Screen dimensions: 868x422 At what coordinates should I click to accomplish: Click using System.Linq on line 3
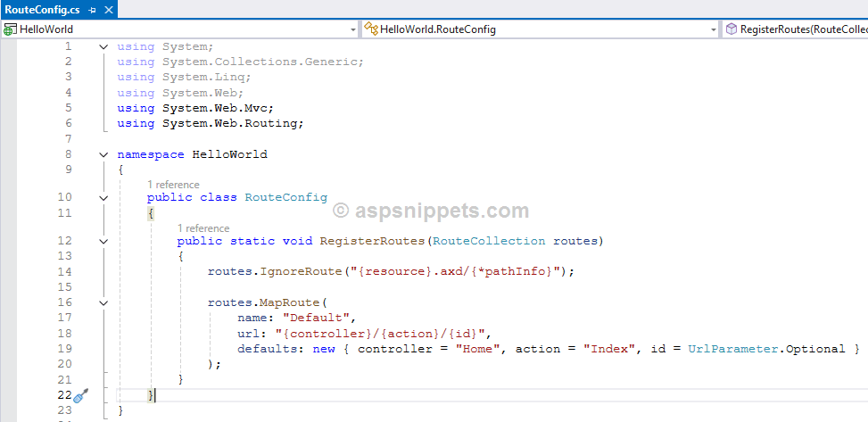click(x=185, y=77)
